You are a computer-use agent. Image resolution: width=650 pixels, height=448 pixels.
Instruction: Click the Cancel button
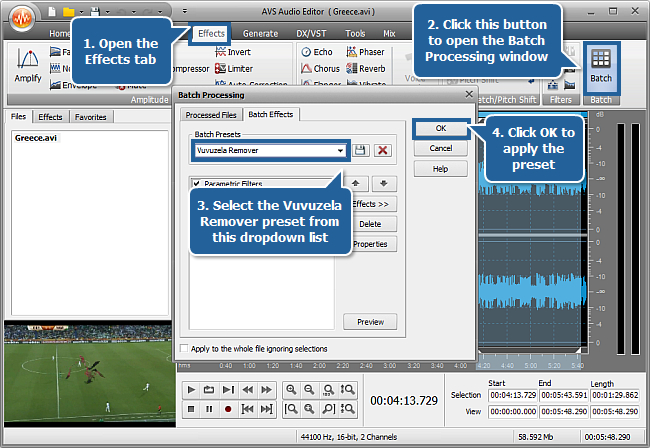tap(441, 148)
